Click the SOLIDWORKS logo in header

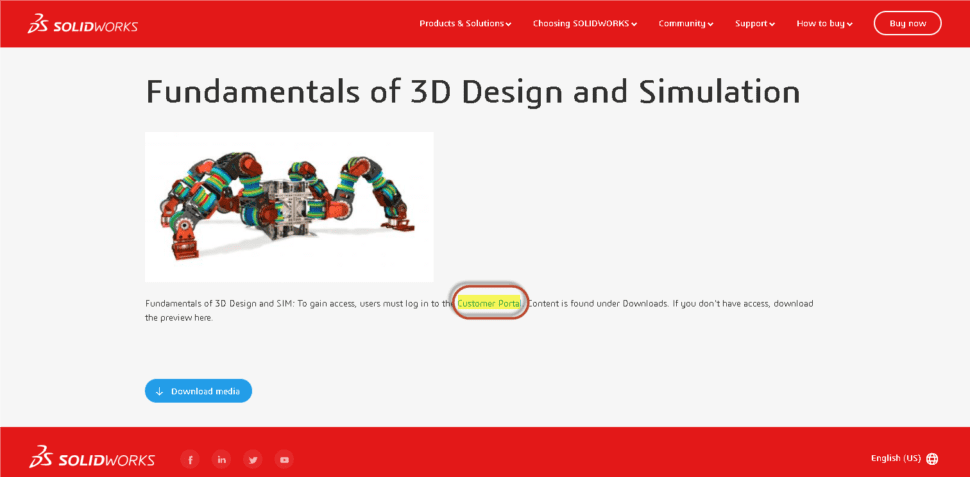83,24
